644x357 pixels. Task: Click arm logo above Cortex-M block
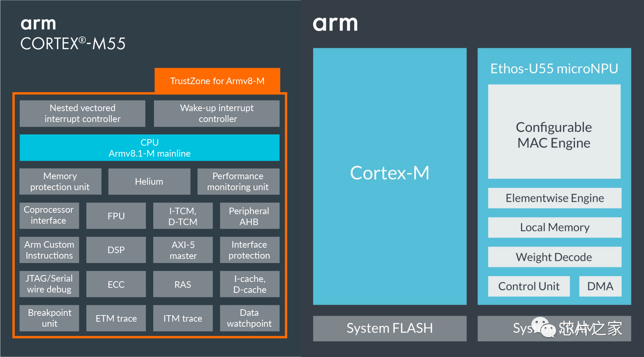pyautogui.click(x=335, y=24)
